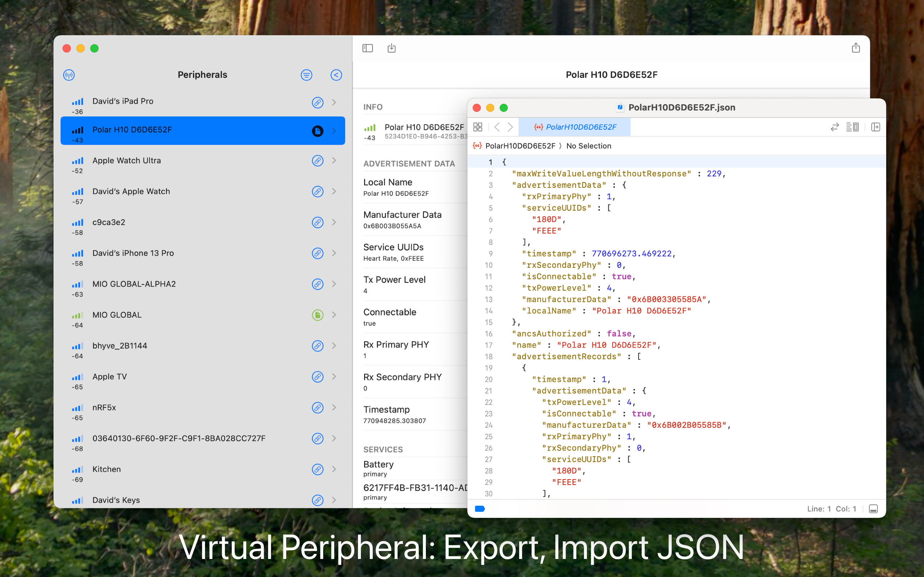Image resolution: width=924 pixels, height=577 pixels.
Task: Open the related items grid icon
Action: (478, 127)
